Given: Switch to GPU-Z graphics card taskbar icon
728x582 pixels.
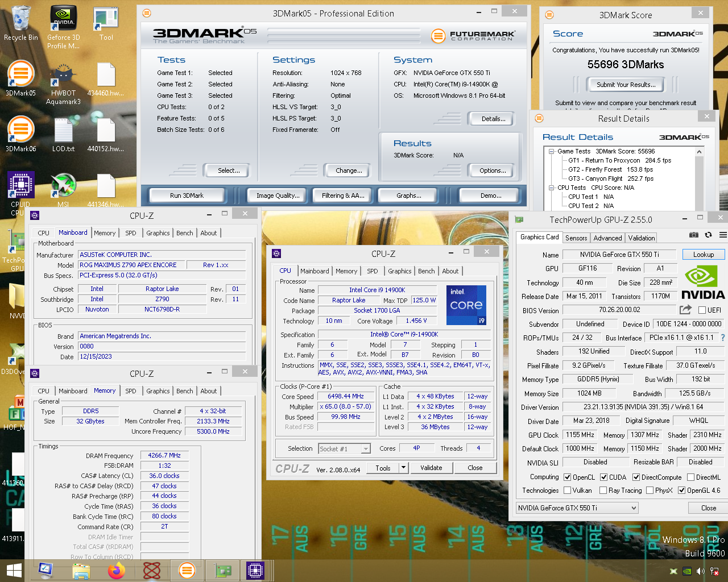Looking at the screenshot, I should [222, 571].
